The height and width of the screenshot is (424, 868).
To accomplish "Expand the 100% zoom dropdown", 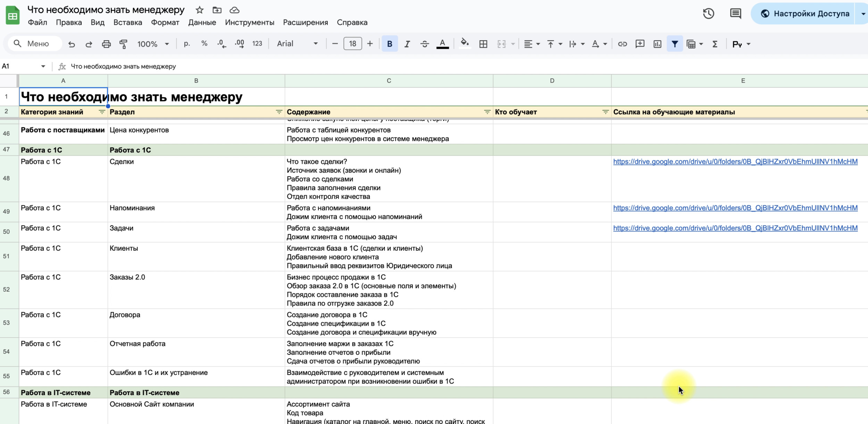I will [153, 44].
